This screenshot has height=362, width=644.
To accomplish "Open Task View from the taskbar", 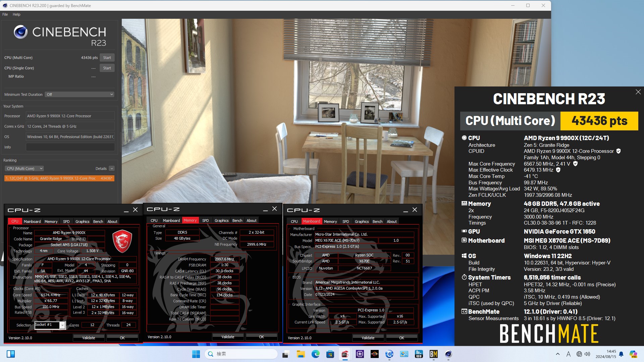I will point(286,354).
